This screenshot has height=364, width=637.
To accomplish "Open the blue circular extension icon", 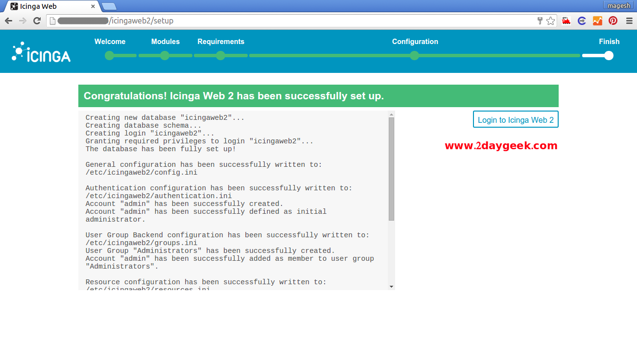I will tap(582, 21).
